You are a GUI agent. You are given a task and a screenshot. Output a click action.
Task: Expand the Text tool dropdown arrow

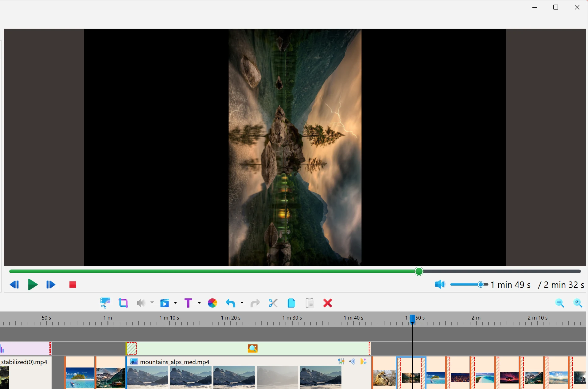pyautogui.click(x=199, y=303)
